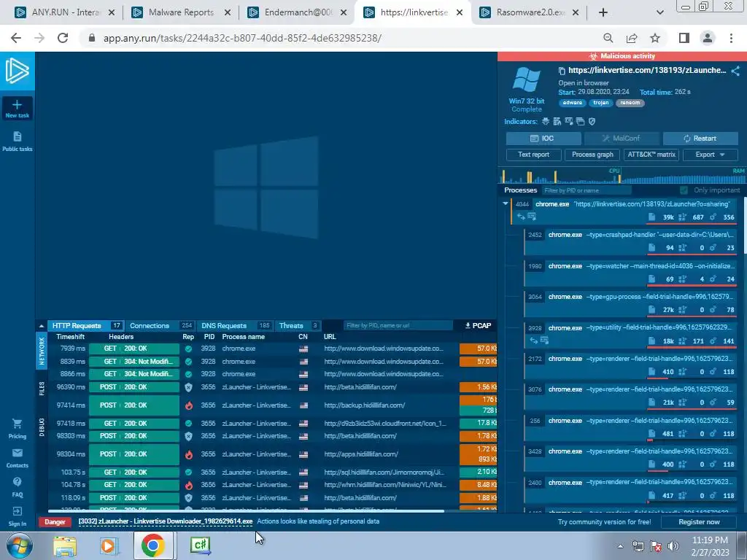Image resolution: width=747 pixels, height=560 pixels.
Task: Click the CPU/RAM timeline graph
Action: (x=622, y=175)
